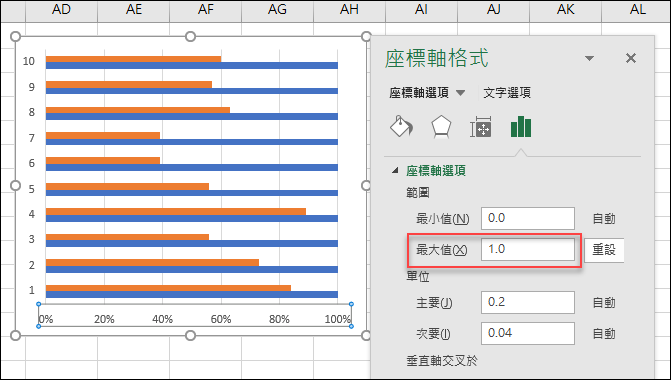This screenshot has height=380, width=671.
Task: Select column header AK
Action: 565,10
